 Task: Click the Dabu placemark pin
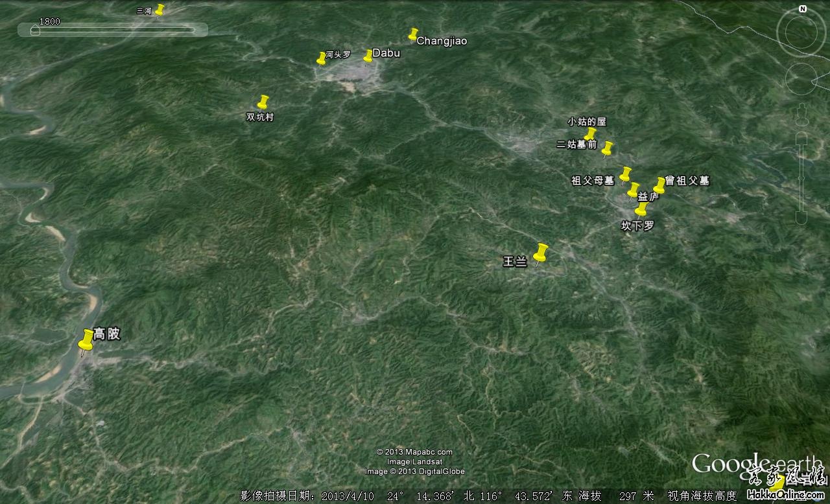[368, 56]
